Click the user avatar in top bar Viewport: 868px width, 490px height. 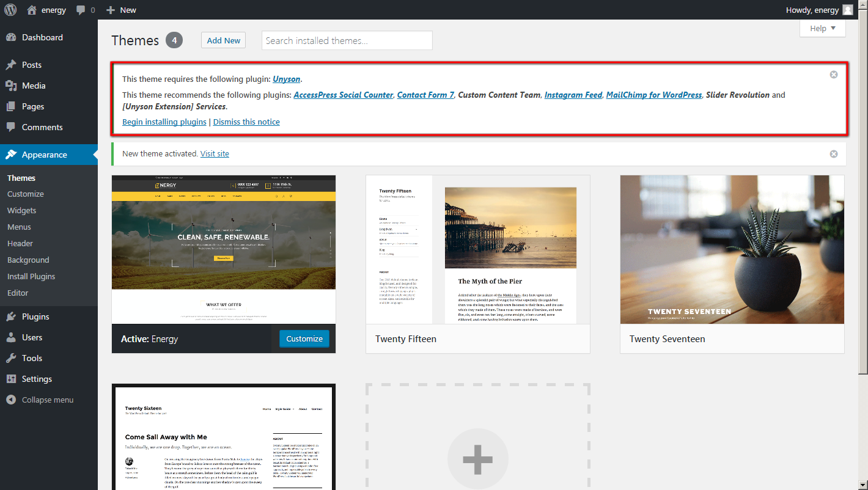pyautogui.click(x=847, y=10)
